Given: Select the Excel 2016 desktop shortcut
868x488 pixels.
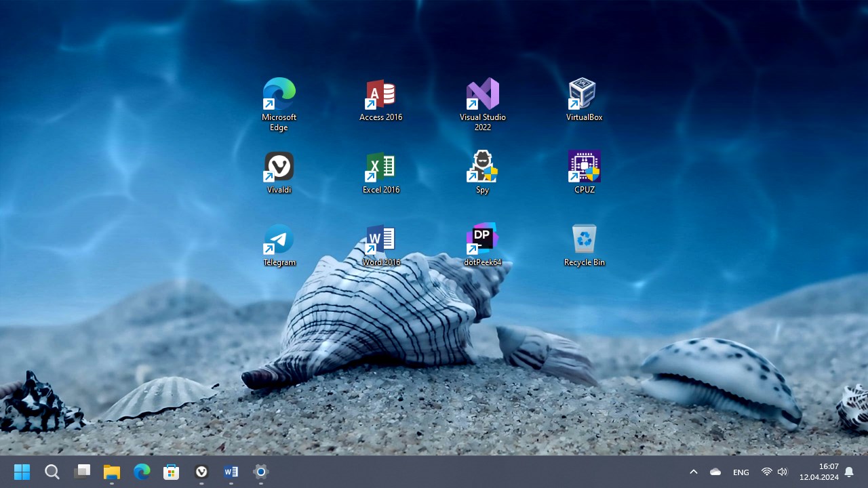Looking at the screenshot, I should (380, 172).
